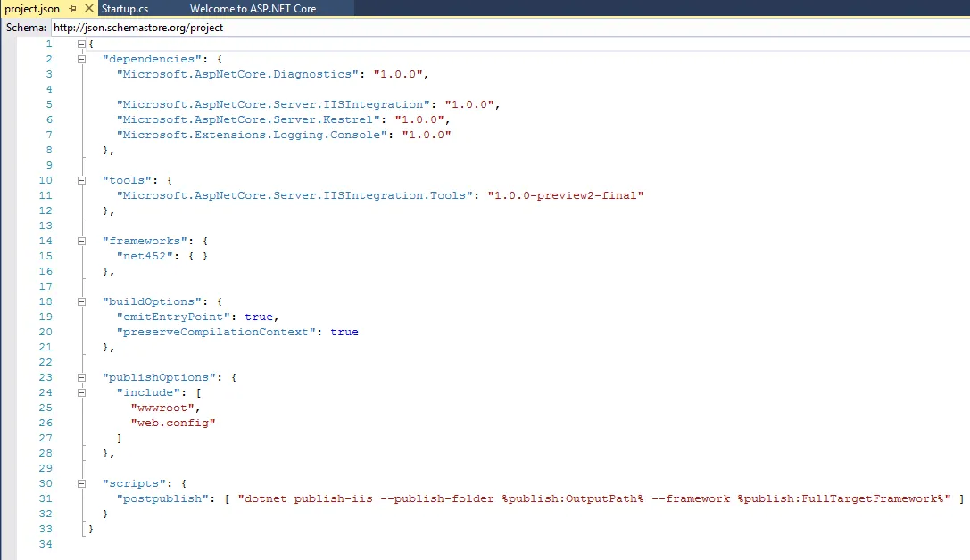Click "Microsoft.AspNetCore.Server.IISIntegration.Tools" key

point(294,195)
